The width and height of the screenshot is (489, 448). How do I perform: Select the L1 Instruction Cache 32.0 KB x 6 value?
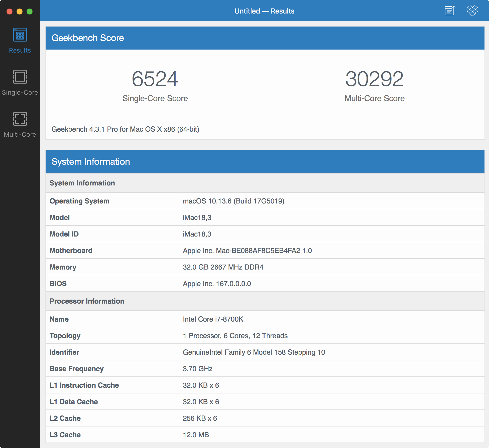[x=201, y=385]
